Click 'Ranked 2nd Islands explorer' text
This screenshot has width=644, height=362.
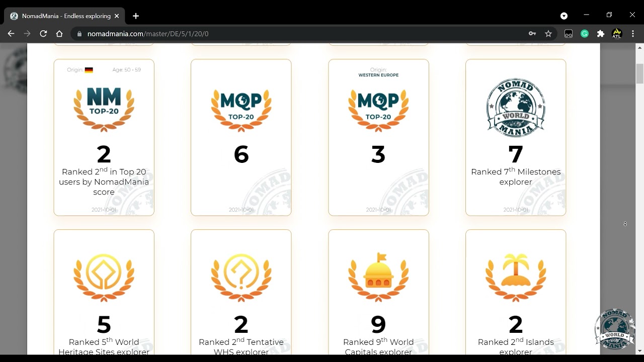(516, 346)
